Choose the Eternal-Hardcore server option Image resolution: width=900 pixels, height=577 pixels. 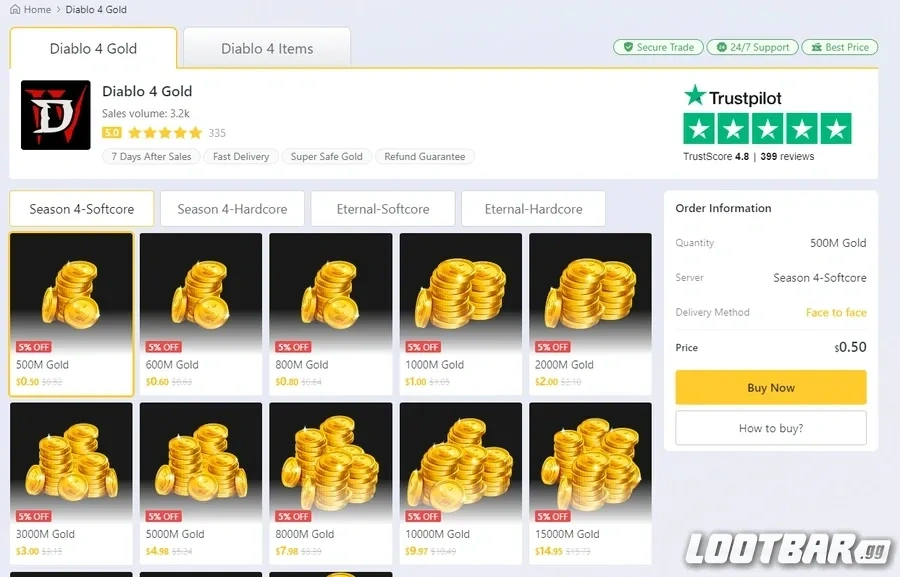click(533, 209)
